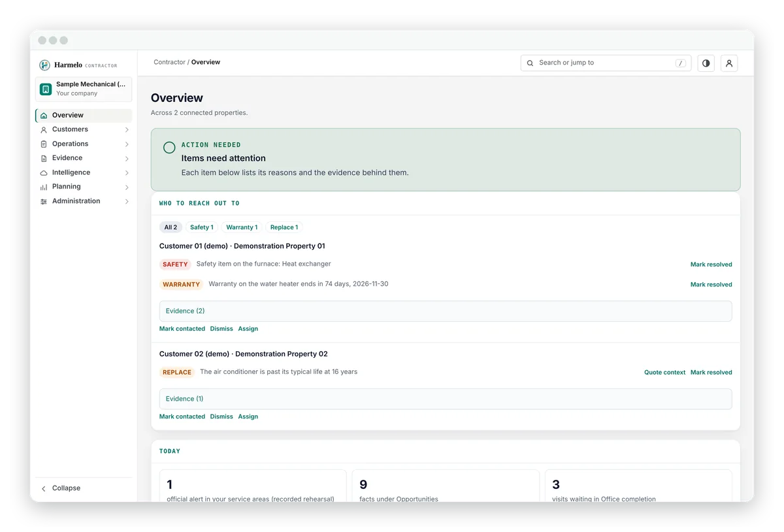Viewport: 784px width, 532px height.
Task: Click the slash shortcut key badge
Action: coord(681,63)
